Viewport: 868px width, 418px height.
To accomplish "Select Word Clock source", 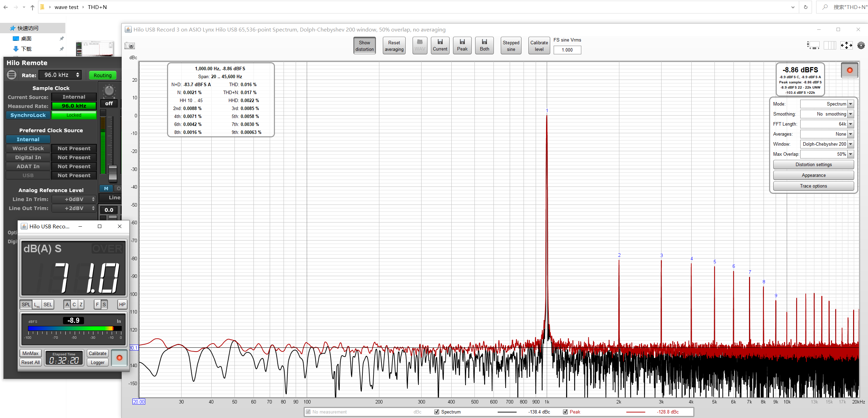I will (x=28, y=148).
